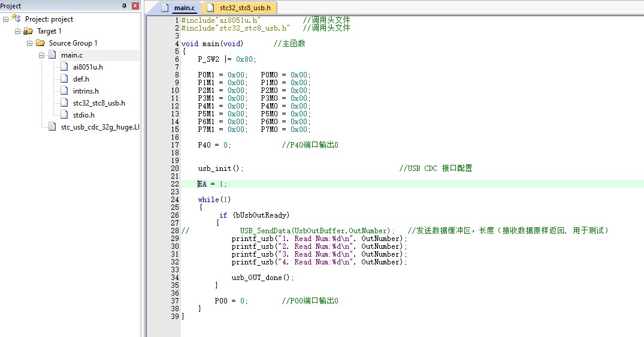Open stdio.h header in the tree
This screenshot has height=337, width=644.
pyautogui.click(x=84, y=115)
